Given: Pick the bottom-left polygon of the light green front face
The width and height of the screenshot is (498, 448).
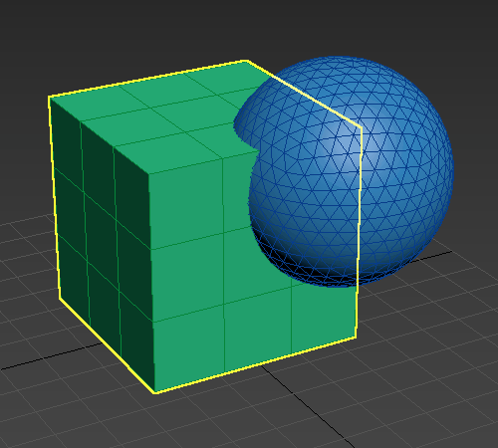Looking at the screenshot, I should point(188,350).
